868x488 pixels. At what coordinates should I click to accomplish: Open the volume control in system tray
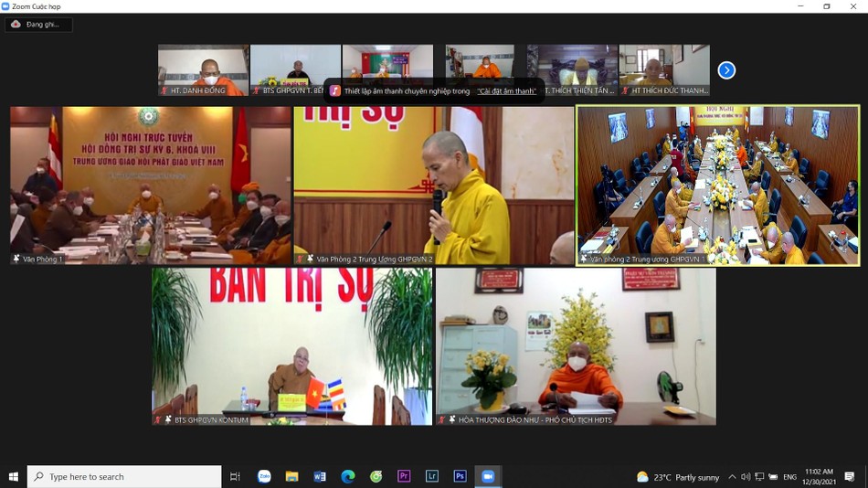pyautogui.click(x=746, y=477)
